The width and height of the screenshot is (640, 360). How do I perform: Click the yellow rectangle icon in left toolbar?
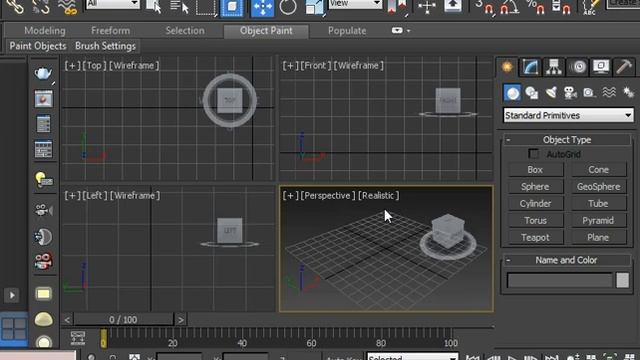tap(43, 294)
